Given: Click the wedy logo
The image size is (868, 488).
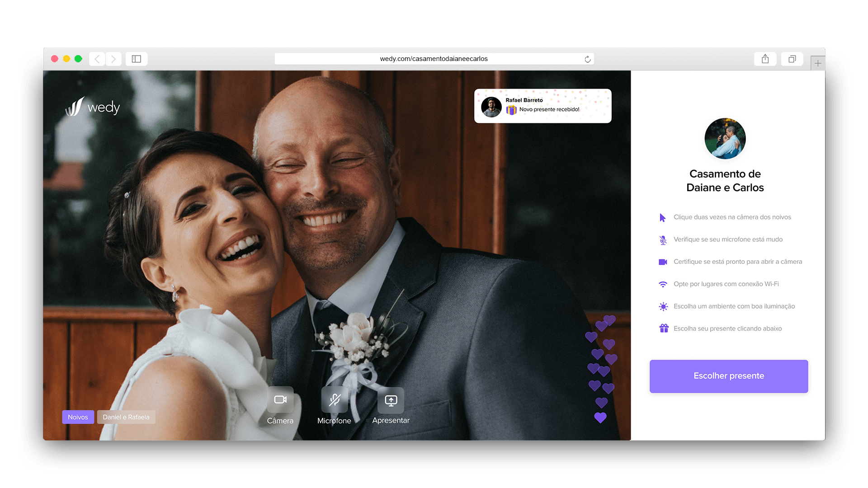Looking at the screenshot, I should tap(93, 107).
